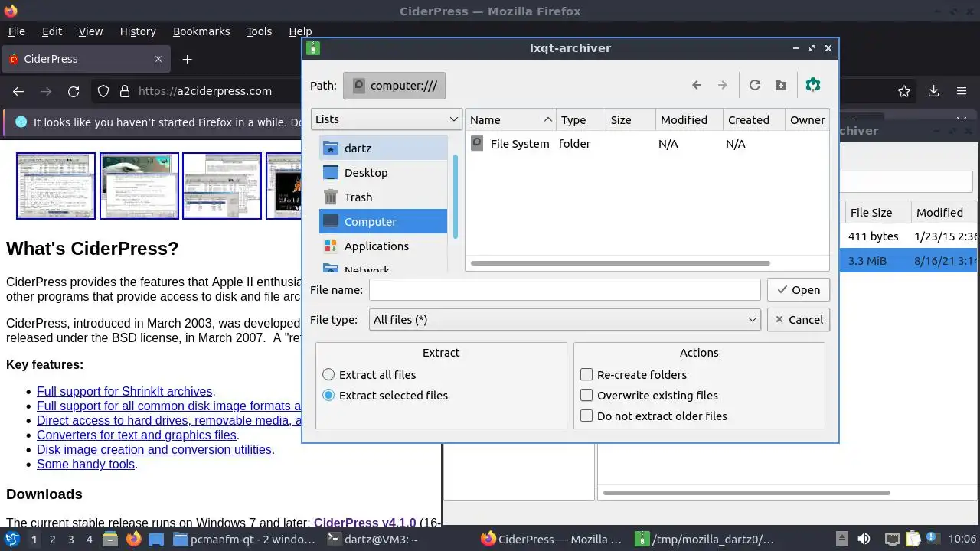Click the Path computer:/// button
Viewport: 980px width, 551px height.
coord(394,86)
